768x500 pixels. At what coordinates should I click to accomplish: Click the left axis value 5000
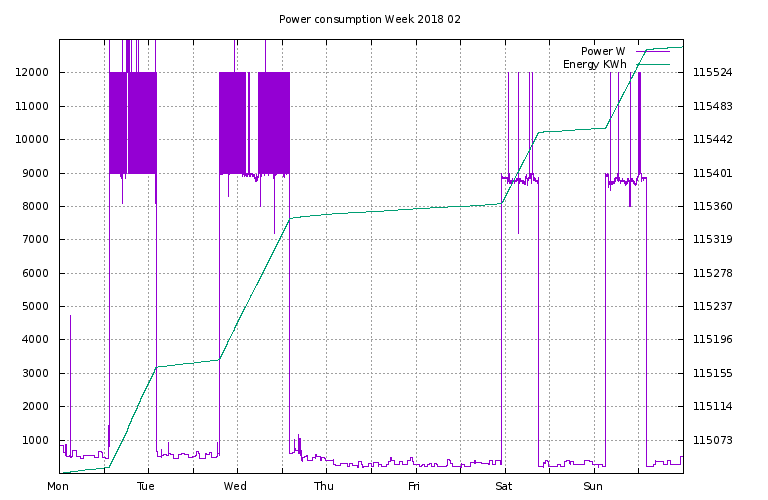pos(35,307)
